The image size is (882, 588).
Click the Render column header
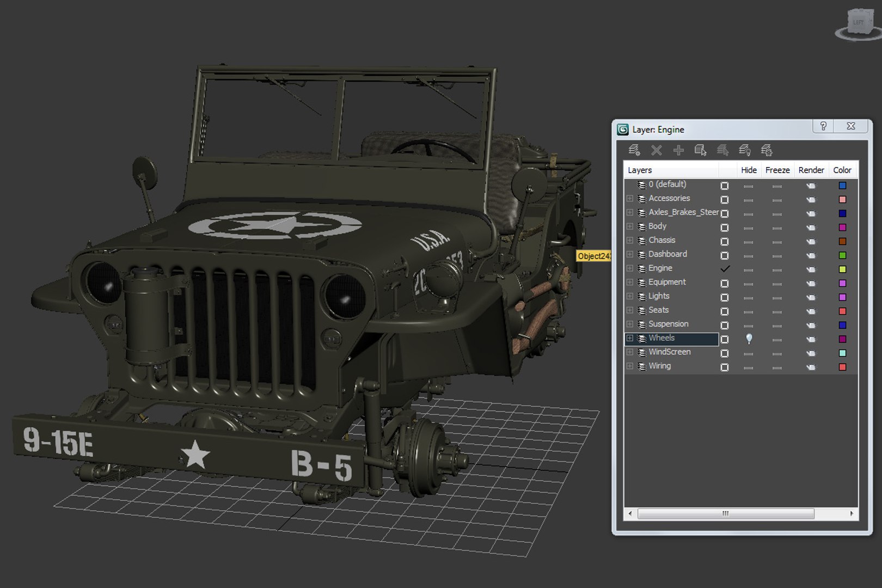811,170
